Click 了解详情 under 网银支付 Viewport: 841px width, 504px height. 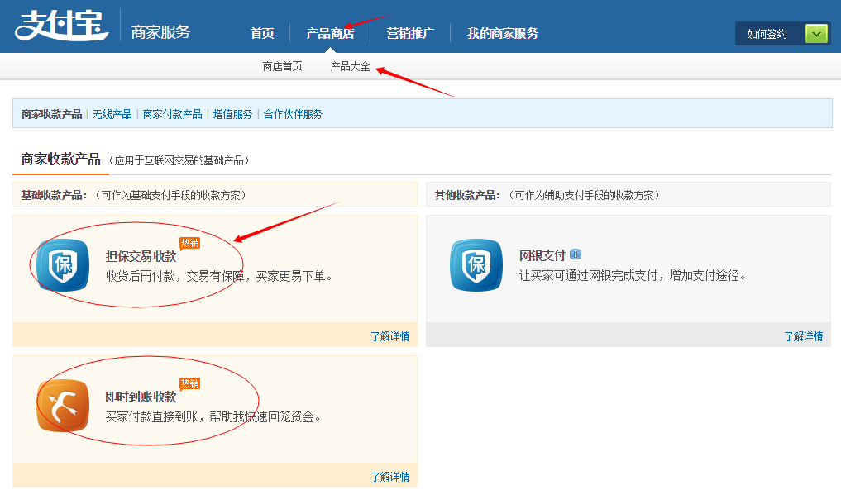[803, 336]
